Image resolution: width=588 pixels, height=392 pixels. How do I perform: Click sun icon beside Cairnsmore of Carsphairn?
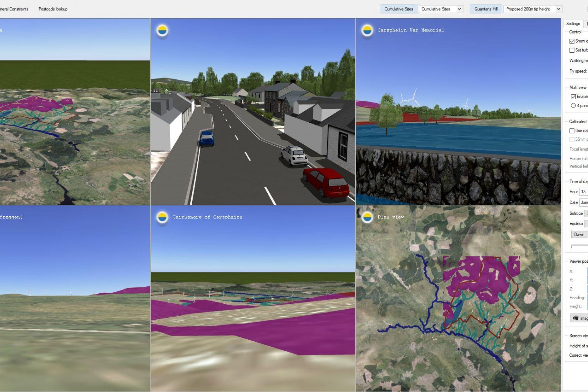pos(162,217)
